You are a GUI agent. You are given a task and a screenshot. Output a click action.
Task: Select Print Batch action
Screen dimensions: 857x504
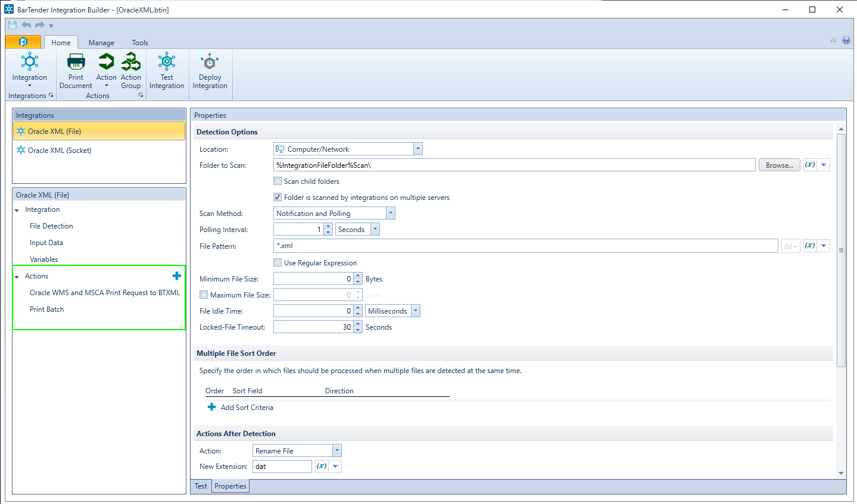coord(47,309)
